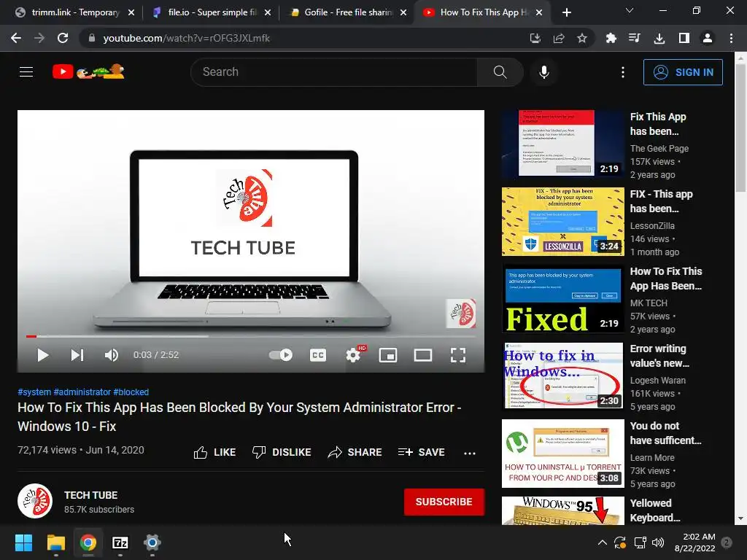Go to YouTube home via logo
The width and height of the screenshot is (747, 560).
[88, 72]
